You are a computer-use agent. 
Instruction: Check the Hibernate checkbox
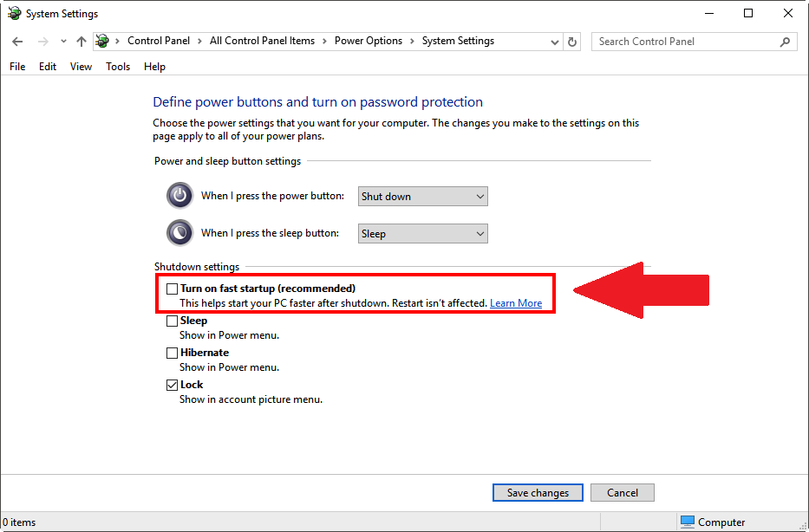pos(173,353)
